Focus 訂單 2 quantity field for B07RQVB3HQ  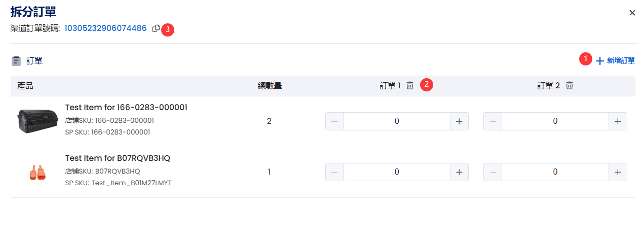pos(555,172)
